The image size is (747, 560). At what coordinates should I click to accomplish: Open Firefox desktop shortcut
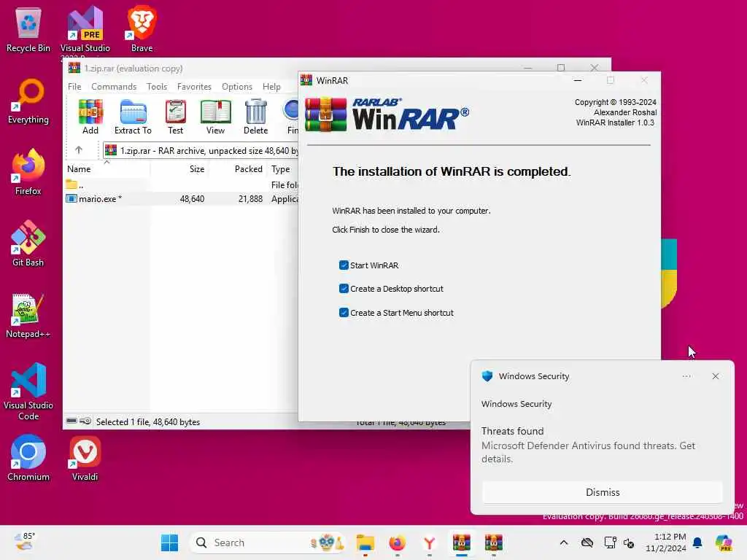point(28,172)
